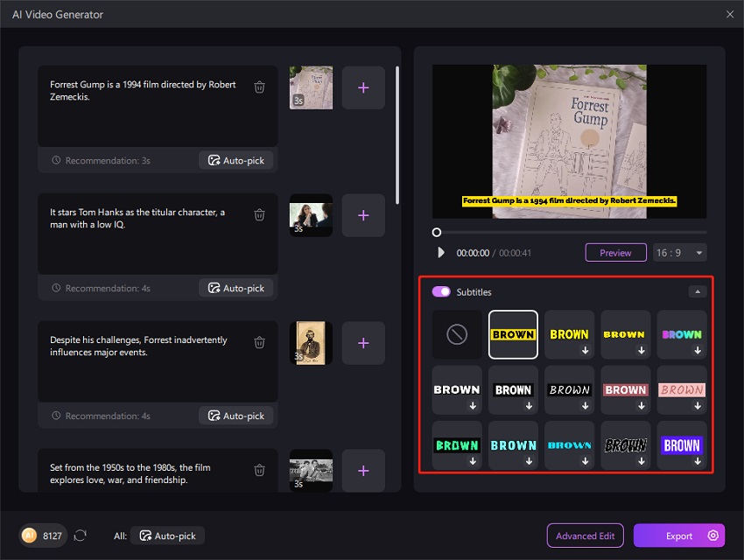Screen dimensions: 744x560
Task: Add media to the 'Despite his challenges' scene
Action: pyautogui.click(x=363, y=343)
